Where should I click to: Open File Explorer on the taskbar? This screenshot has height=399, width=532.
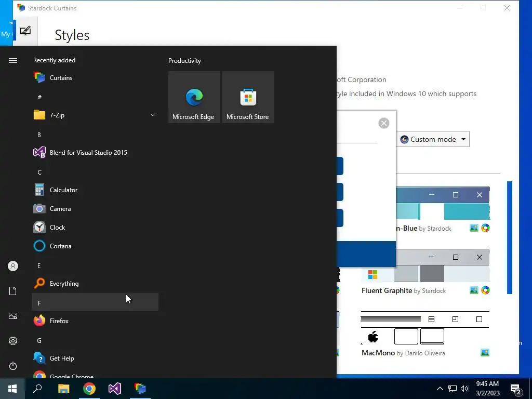click(63, 389)
